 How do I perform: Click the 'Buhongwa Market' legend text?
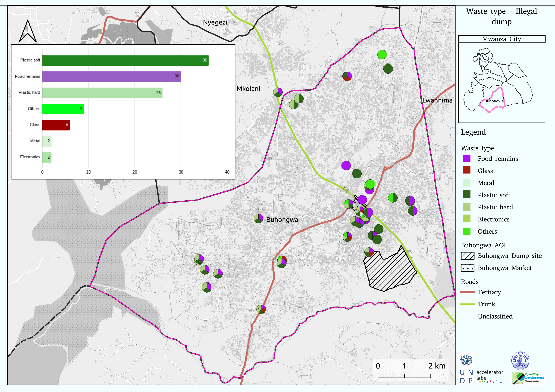(x=505, y=268)
